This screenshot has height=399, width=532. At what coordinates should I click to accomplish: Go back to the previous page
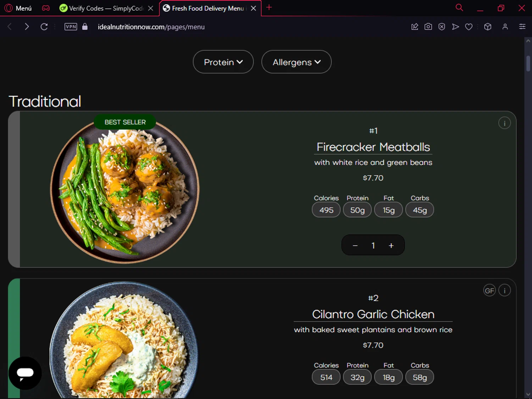tap(10, 27)
